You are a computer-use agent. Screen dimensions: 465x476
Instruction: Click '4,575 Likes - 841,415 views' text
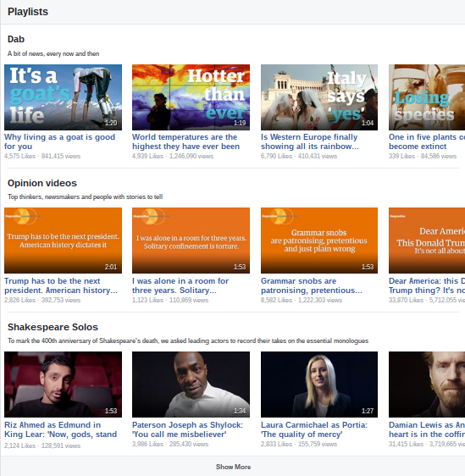(42, 156)
